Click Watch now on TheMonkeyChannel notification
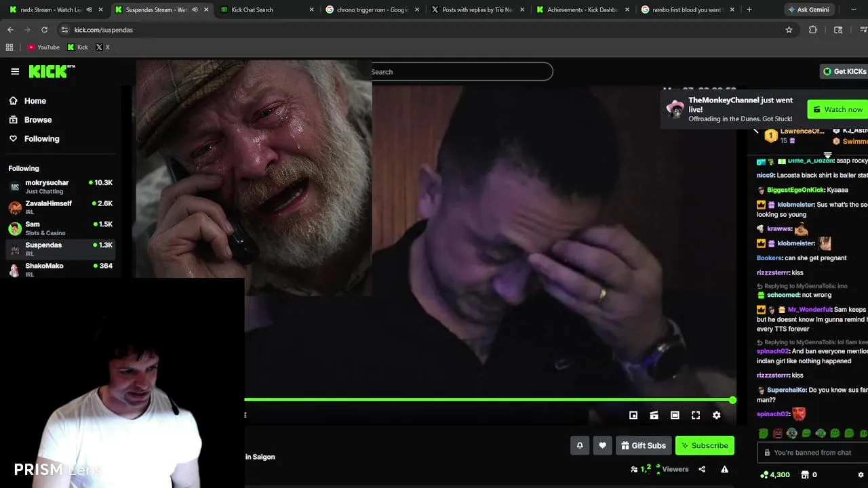The image size is (868, 488). pos(837,110)
